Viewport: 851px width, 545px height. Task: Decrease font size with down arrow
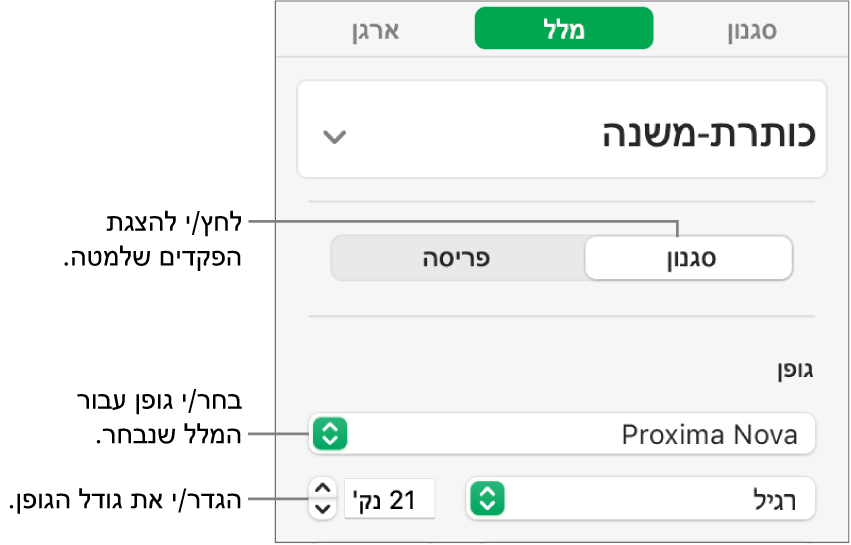(x=321, y=507)
